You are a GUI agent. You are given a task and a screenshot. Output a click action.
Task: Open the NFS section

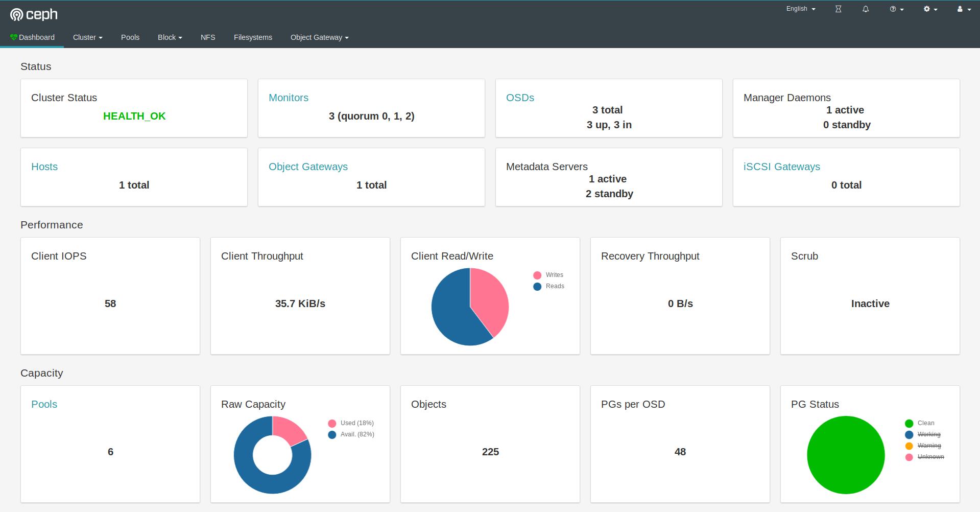(208, 37)
